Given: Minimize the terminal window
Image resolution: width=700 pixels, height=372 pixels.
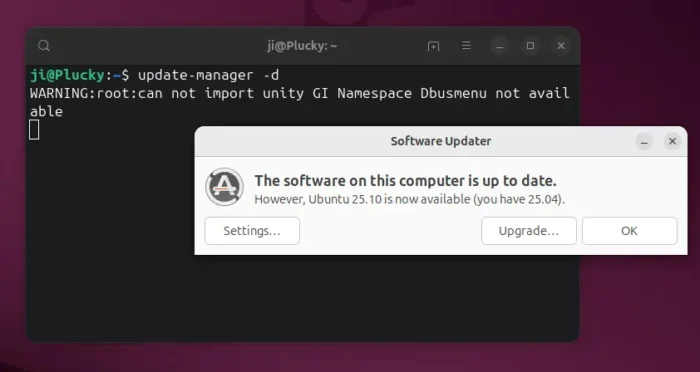Looking at the screenshot, I should 500,46.
